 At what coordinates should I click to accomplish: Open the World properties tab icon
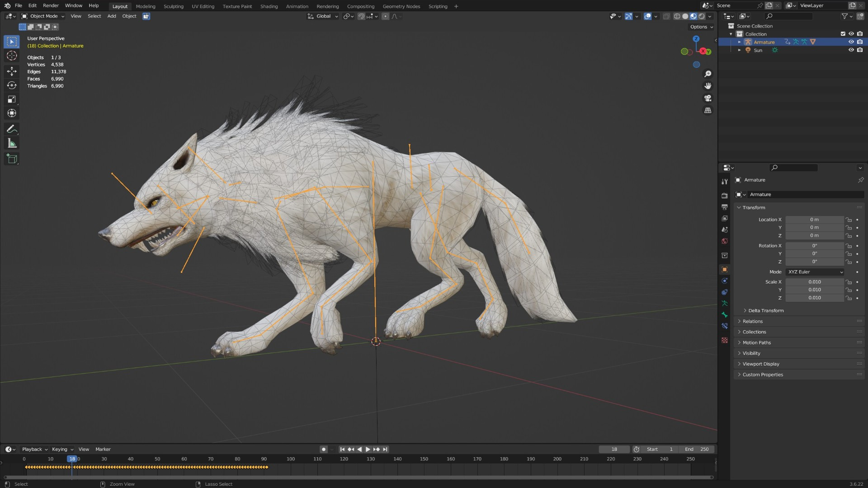pos(725,241)
